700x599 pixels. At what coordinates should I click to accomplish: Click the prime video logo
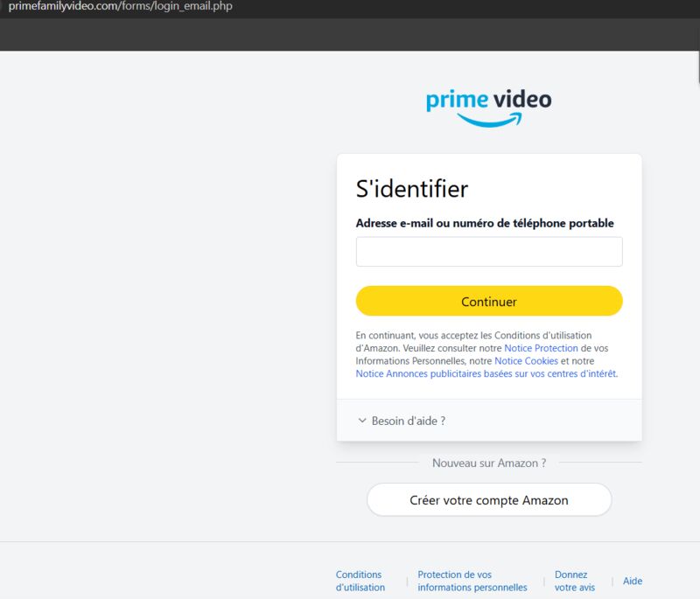coord(489,108)
